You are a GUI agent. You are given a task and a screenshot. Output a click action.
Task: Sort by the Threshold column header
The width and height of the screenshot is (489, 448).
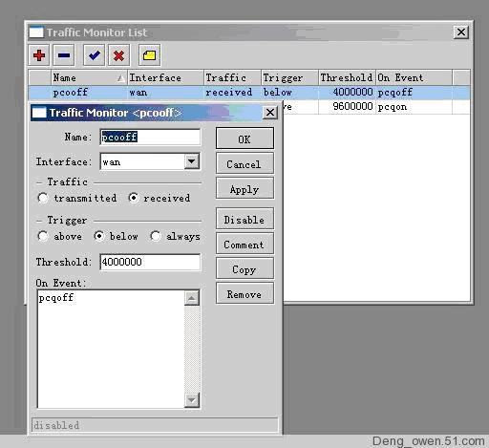pyautogui.click(x=347, y=77)
